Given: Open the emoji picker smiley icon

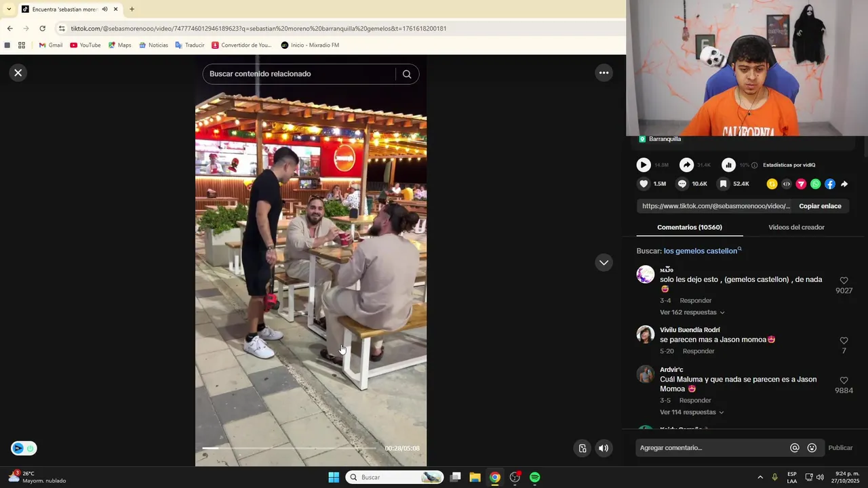Looking at the screenshot, I should (x=812, y=447).
